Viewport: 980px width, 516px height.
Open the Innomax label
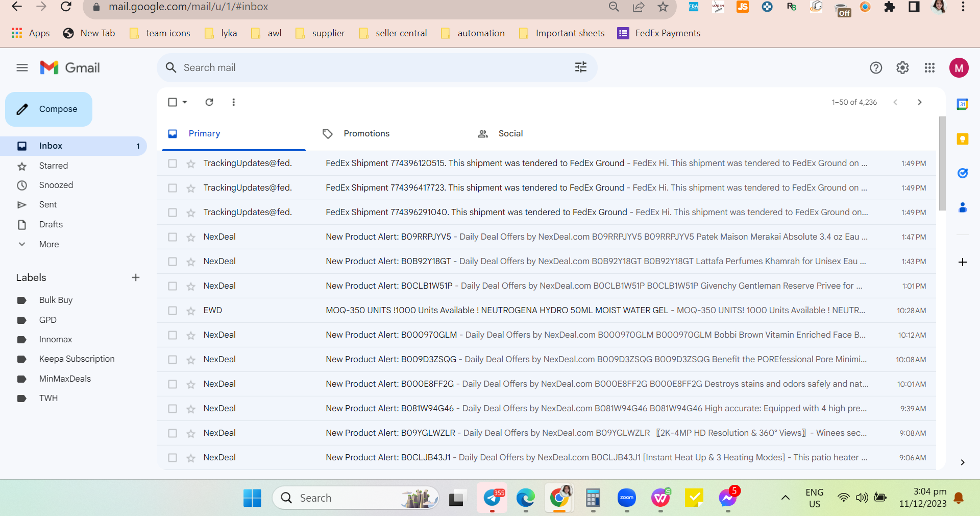point(56,339)
